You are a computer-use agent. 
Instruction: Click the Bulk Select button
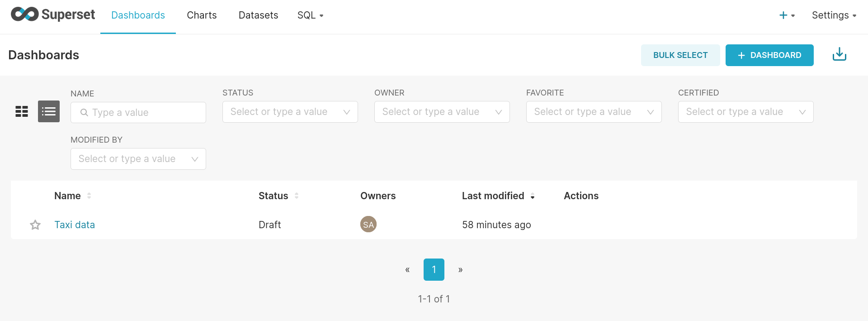click(x=680, y=55)
